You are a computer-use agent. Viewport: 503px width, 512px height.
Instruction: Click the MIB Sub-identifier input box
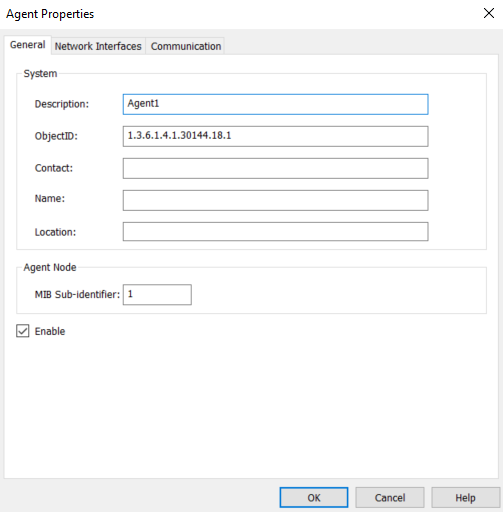click(157, 295)
